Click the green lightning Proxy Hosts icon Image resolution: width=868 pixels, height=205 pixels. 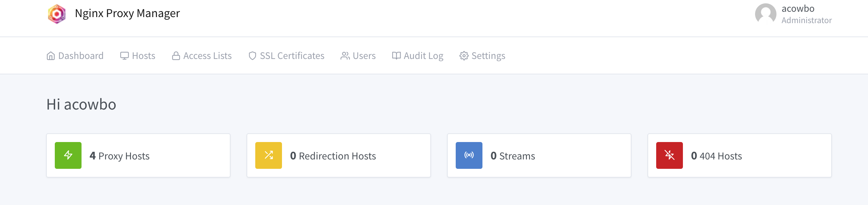(x=68, y=155)
